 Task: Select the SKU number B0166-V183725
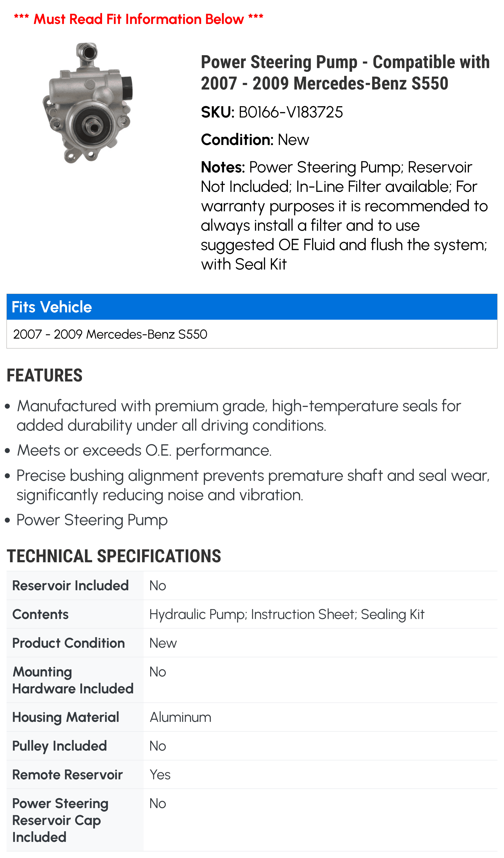pyautogui.click(x=290, y=112)
